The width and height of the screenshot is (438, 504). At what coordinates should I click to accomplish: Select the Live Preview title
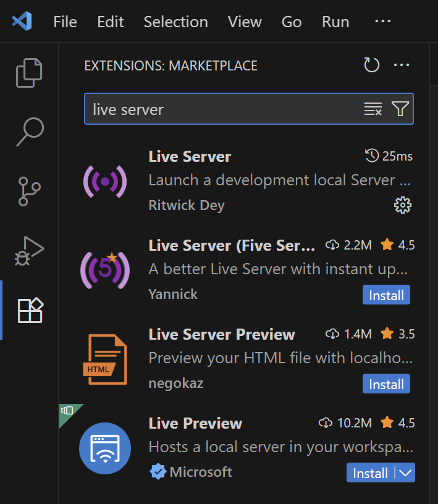pos(195,424)
